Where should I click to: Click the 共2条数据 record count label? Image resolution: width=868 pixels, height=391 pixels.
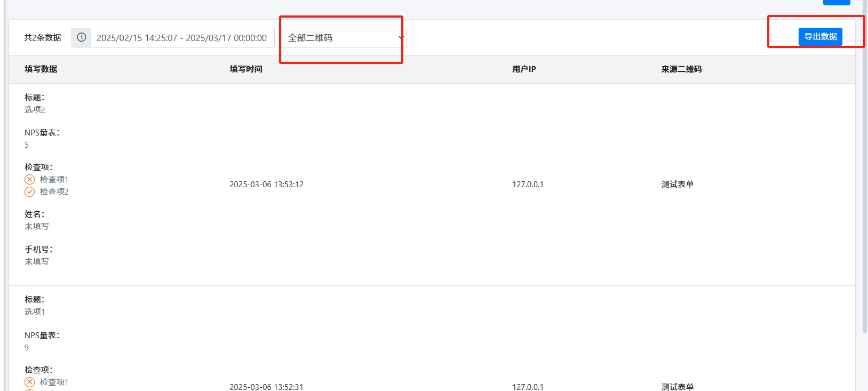pos(43,38)
